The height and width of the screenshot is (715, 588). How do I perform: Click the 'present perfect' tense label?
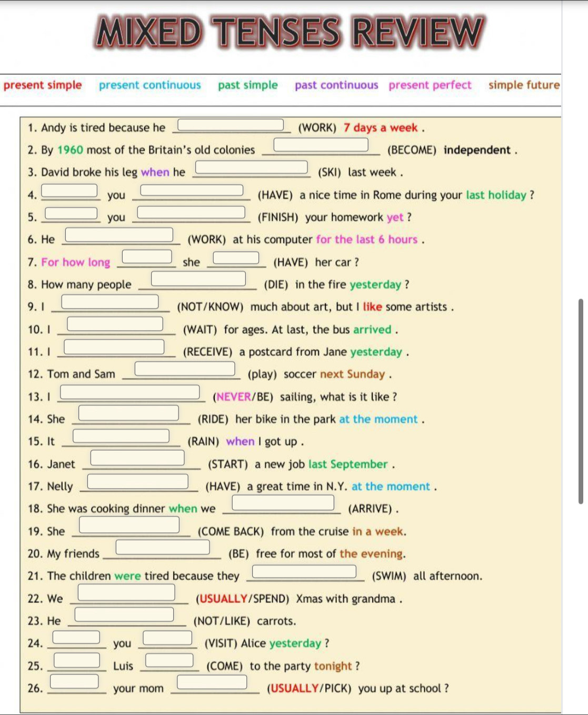[x=430, y=85]
